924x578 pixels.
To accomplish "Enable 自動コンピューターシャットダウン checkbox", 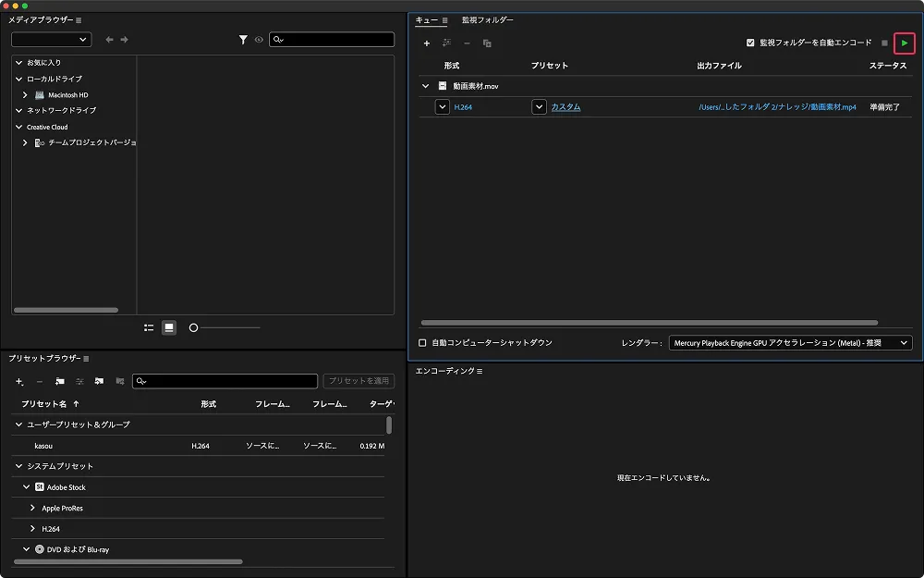I will [x=422, y=343].
